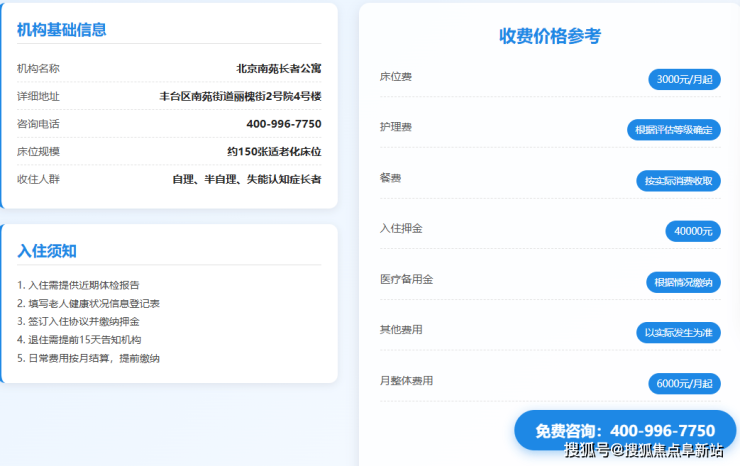
Task: Click the 按实际消费收取 meal fee badge
Action: (678, 181)
